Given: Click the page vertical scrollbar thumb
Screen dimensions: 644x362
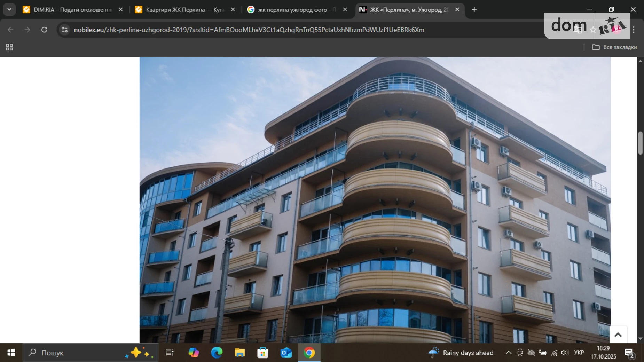Looking at the screenshot, I should pyautogui.click(x=640, y=143).
